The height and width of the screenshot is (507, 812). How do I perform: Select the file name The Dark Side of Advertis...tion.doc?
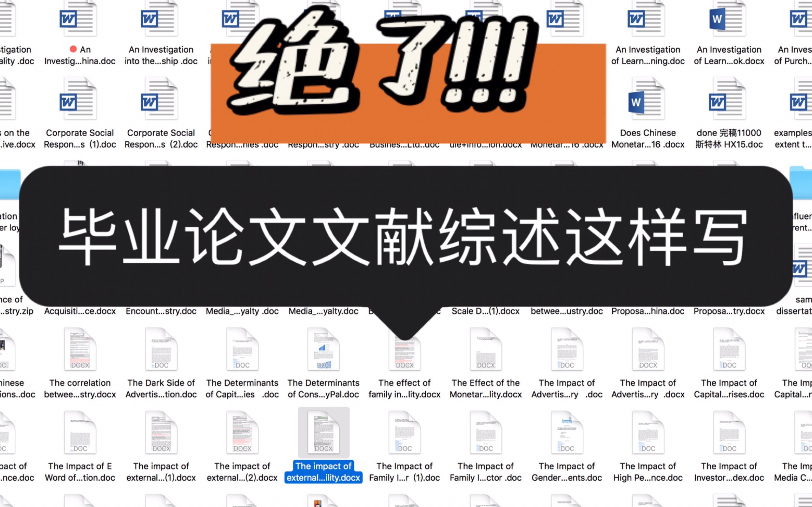(x=161, y=389)
